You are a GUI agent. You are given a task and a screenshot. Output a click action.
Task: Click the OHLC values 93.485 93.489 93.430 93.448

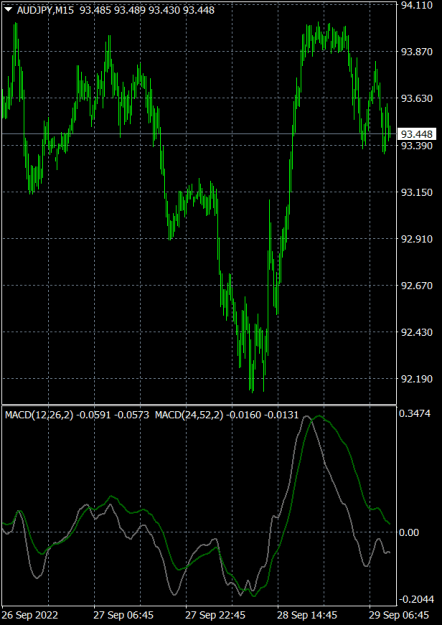pyautogui.click(x=147, y=11)
